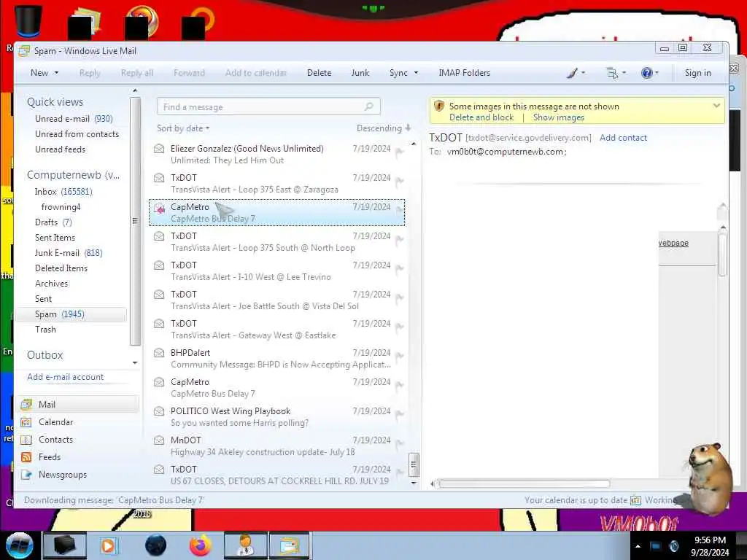Flag the I-10 West @ Lee Trevino message
The width and height of the screenshot is (747, 560).
tap(400, 268)
